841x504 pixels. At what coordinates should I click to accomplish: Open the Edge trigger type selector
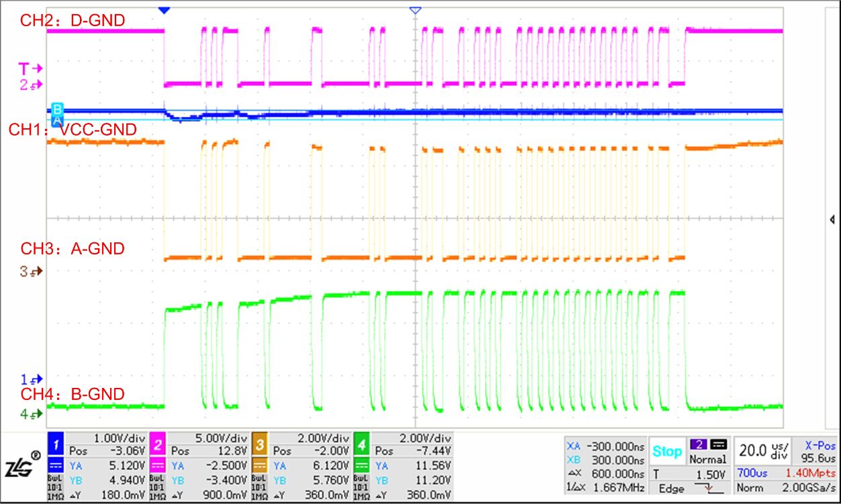[671, 489]
